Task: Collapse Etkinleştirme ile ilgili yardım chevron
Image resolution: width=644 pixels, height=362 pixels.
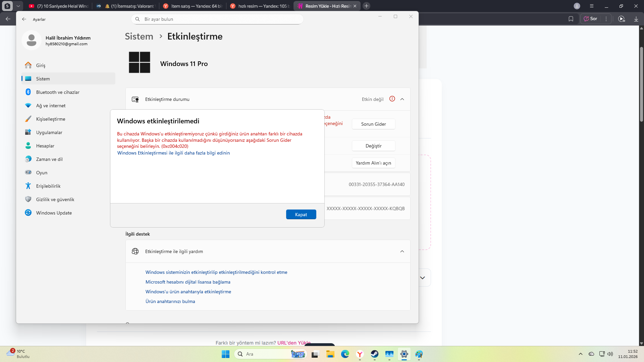Action: coord(402,251)
